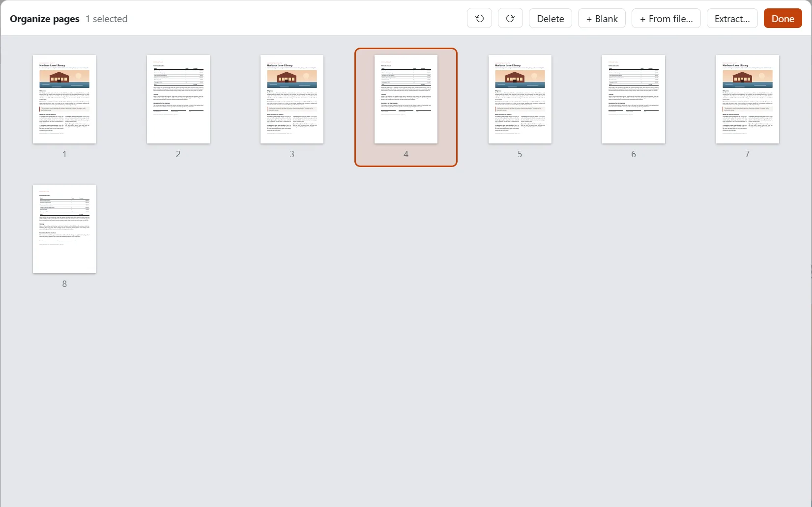The image size is (812, 507).
Task: Click the highlighted page 4 thumbnail
Action: point(406,99)
